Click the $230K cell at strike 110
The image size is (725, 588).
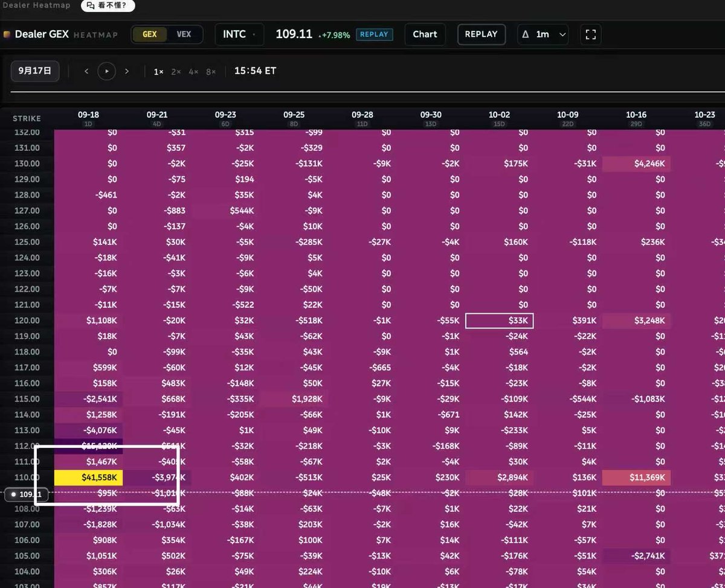431,478
